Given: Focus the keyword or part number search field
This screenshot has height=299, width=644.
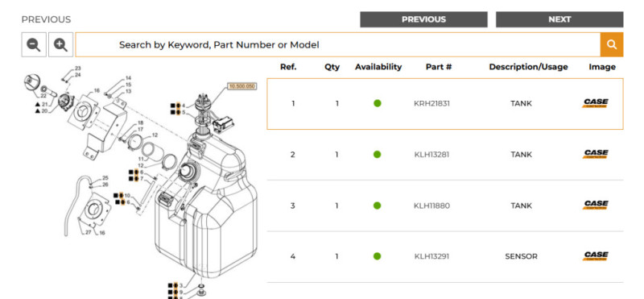Looking at the screenshot, I should tap(337, 44).
